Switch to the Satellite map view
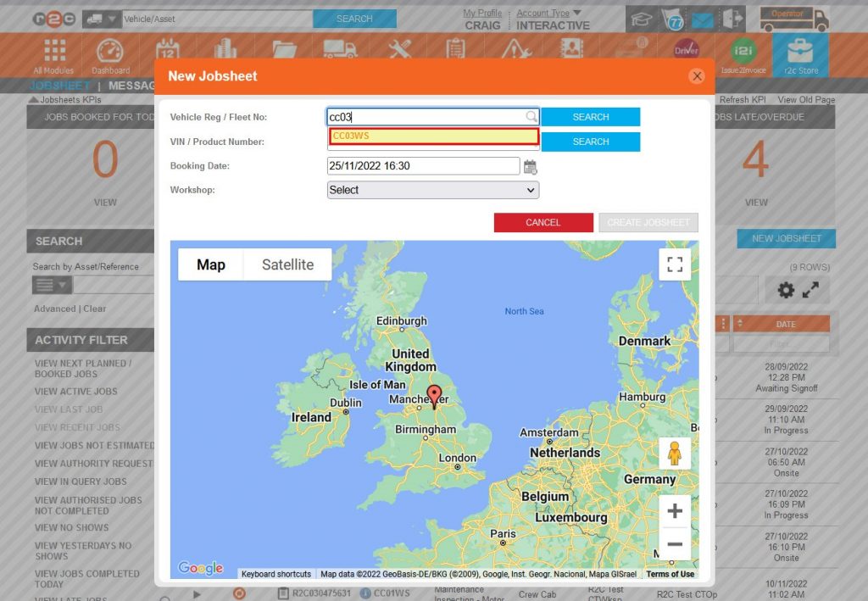Viewport: 868px width, 601px height. pyautogui.click(x=287, y=264)
